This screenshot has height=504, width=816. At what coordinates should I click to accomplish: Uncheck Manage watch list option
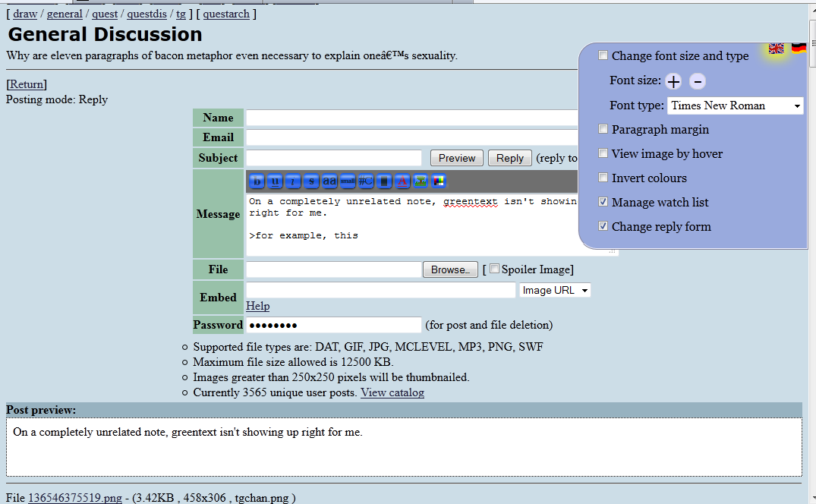click(603, 202)
